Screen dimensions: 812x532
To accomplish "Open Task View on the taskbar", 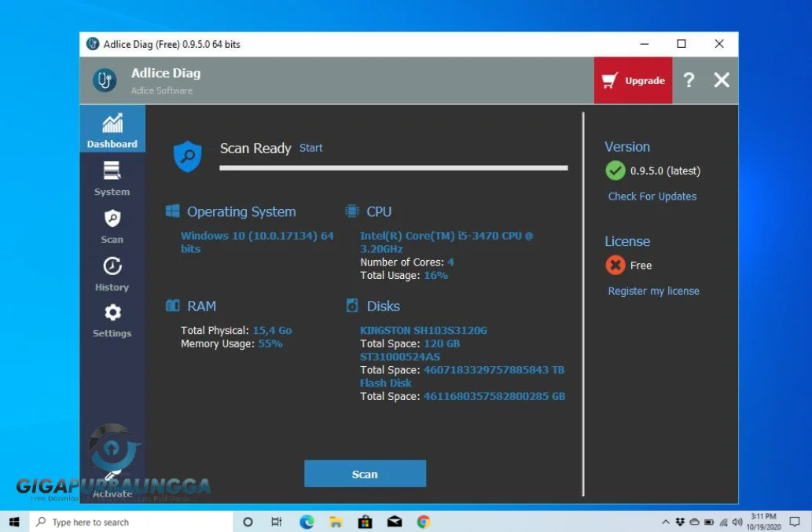I will 277,522.
